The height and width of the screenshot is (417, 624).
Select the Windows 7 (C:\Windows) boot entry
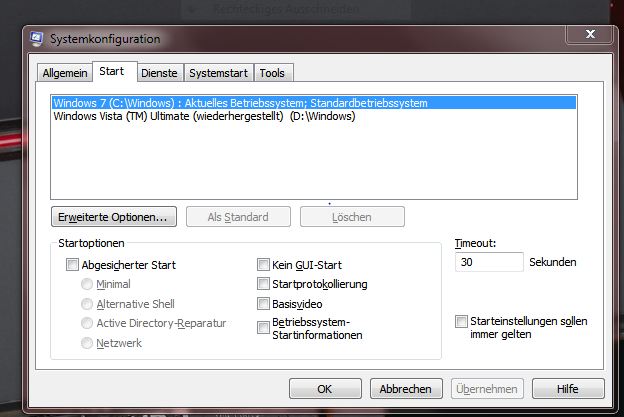(314, 103)
